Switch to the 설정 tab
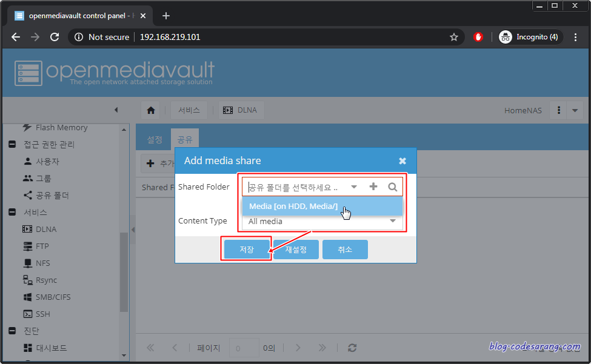Screen dimensions: 591x364 (x=155, y=140)
